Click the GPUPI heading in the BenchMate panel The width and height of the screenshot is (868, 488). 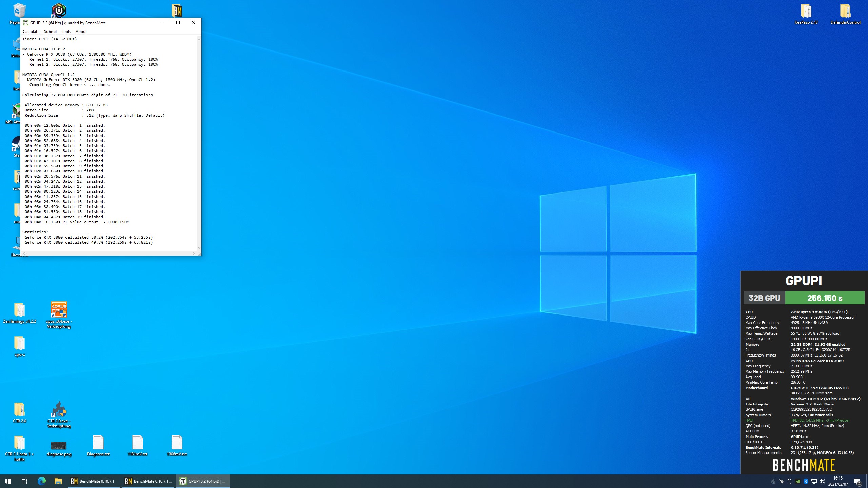[804, 281]
